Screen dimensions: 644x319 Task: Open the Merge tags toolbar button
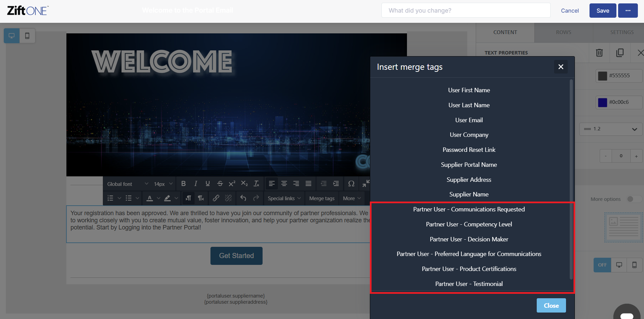[x=322, y=198]
